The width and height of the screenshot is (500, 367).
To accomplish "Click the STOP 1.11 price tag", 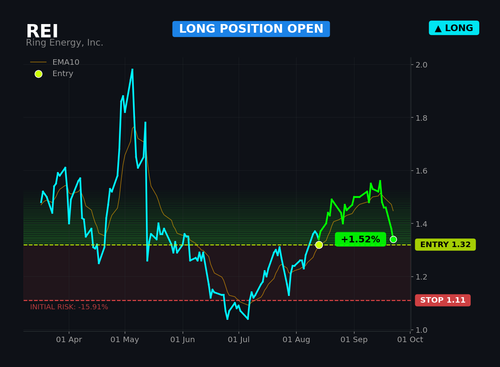I will (443, 300).
